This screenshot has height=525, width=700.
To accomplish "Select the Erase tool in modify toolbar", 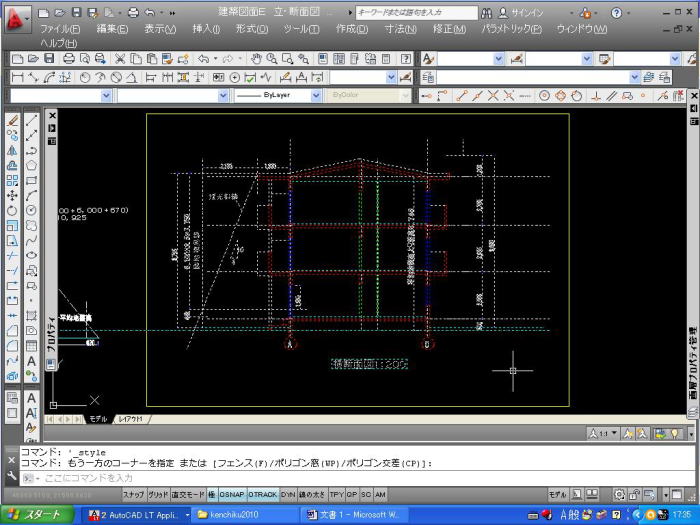I will [x=12, y=121].
